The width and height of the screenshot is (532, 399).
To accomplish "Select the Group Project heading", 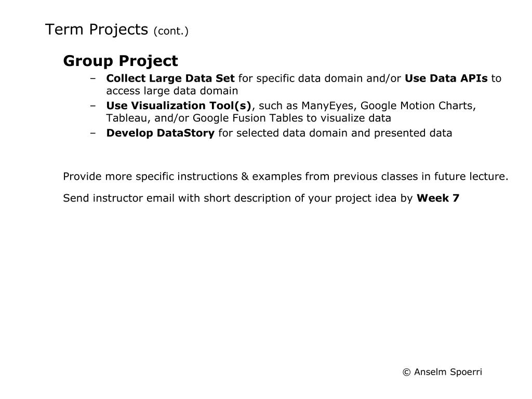I will (121, 61).
